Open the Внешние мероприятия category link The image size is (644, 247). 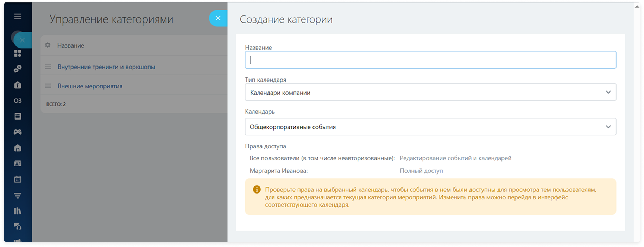(90, 86)
